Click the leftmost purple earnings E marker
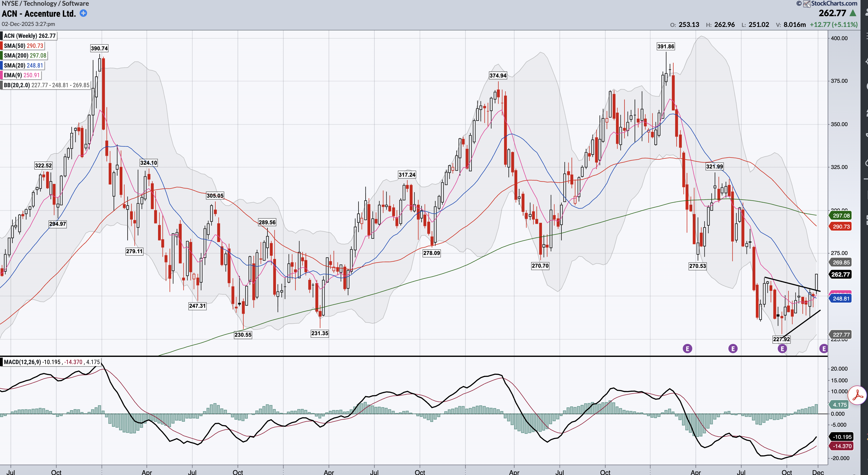This screenshot has width=868, height=475. 687,348
